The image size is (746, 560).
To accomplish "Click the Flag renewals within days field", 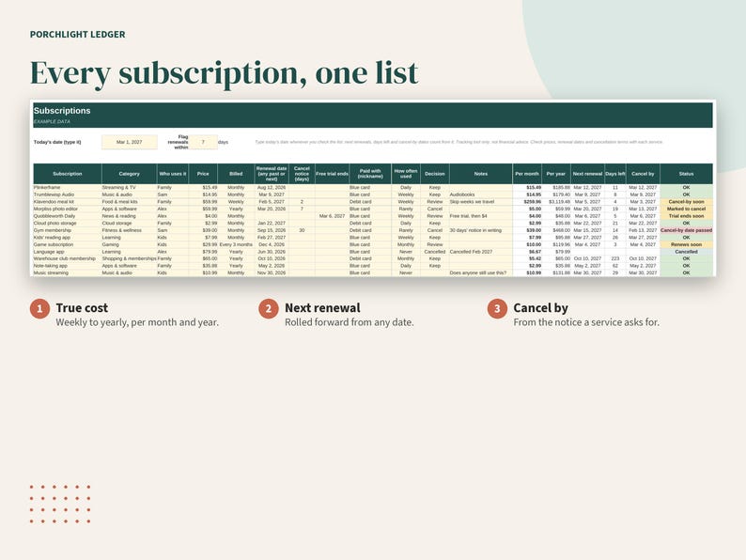I will tap(203, 142).
